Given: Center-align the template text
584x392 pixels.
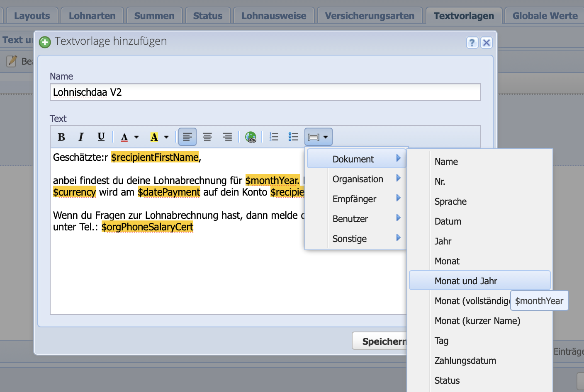Looking at the screenshot, I should (x=207, y=137).
